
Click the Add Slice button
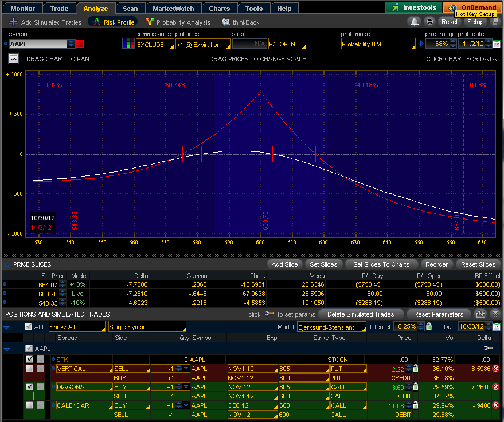pyautogui.click(x=284, y=264)
